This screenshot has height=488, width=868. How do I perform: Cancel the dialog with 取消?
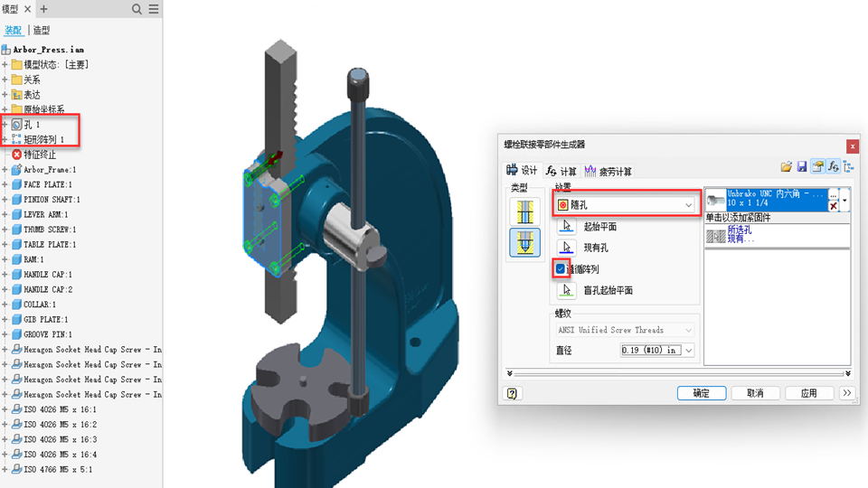point(755,393)
